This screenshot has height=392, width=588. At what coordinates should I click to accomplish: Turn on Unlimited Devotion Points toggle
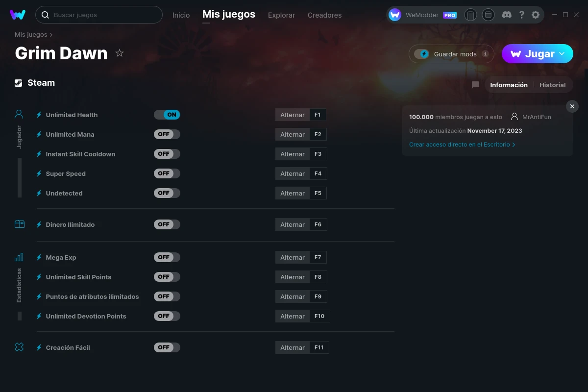pos(167,316)
